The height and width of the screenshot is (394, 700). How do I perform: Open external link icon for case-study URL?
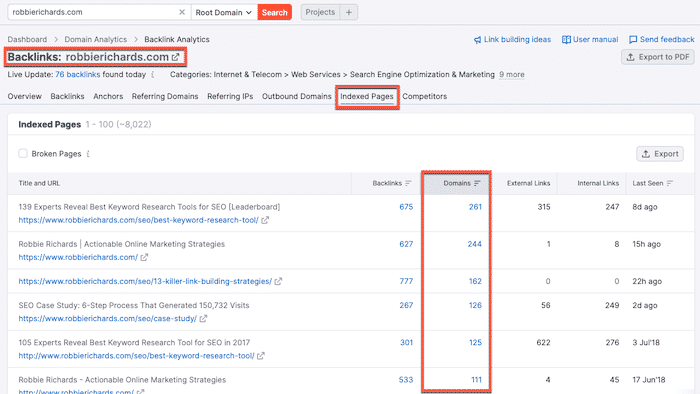click(x=203, y=319)
